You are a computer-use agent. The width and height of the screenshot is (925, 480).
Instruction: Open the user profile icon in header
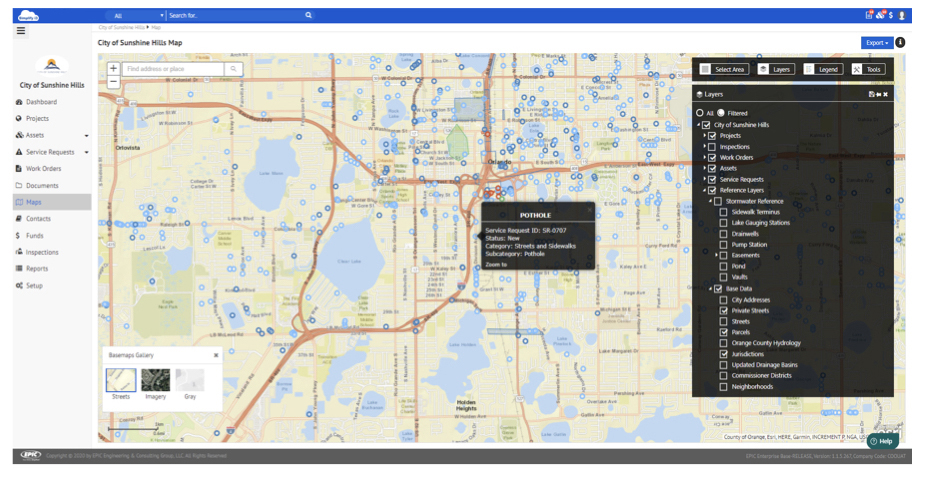[902, 16]
